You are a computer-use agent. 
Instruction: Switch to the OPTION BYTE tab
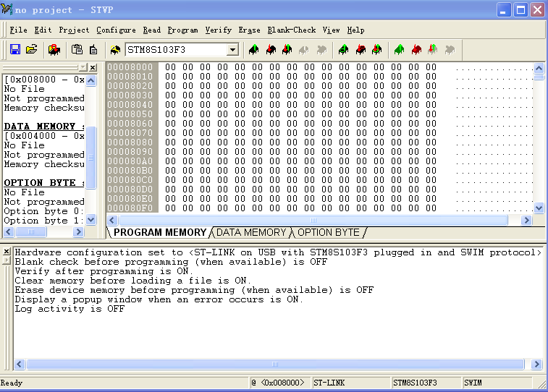tap(328, 232)
